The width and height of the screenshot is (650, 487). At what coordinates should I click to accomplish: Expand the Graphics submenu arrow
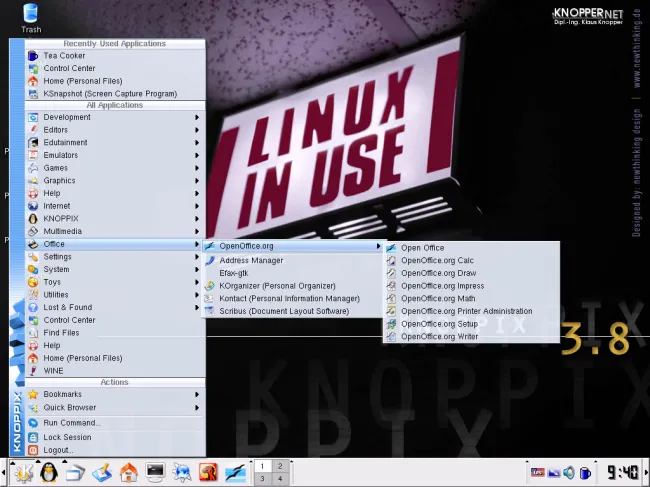(197, 181)
